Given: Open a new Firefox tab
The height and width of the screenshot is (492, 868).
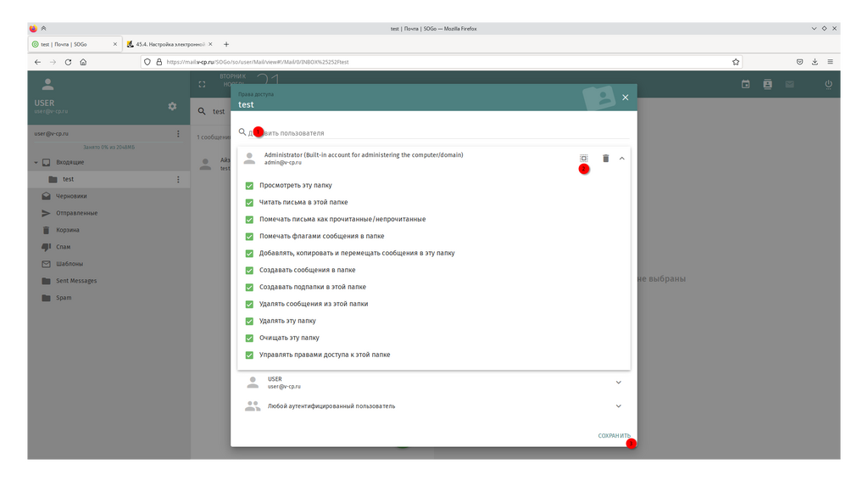Looking at the screenshot, I should click(x=226, y=44).
